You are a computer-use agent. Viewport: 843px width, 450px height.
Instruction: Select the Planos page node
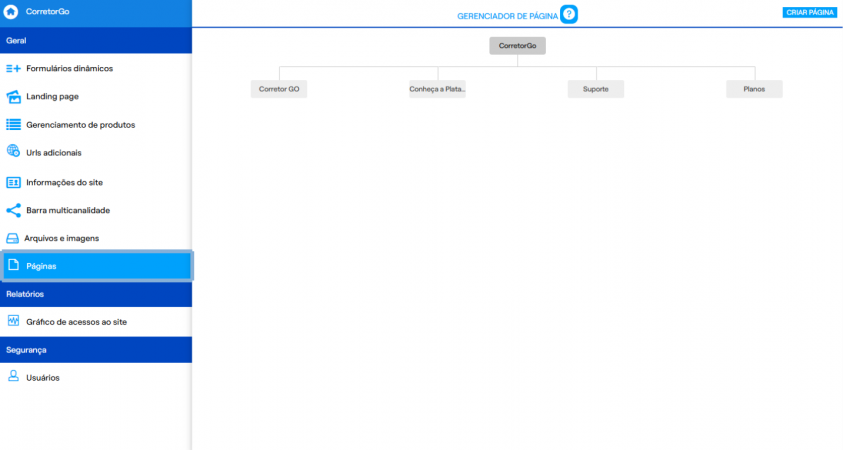click(754, 89)
